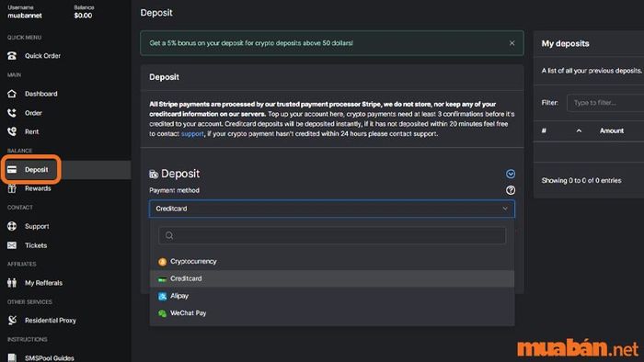Sort deposits by Amount column
The image size is (644, 362).
click(x=612, y=130)
